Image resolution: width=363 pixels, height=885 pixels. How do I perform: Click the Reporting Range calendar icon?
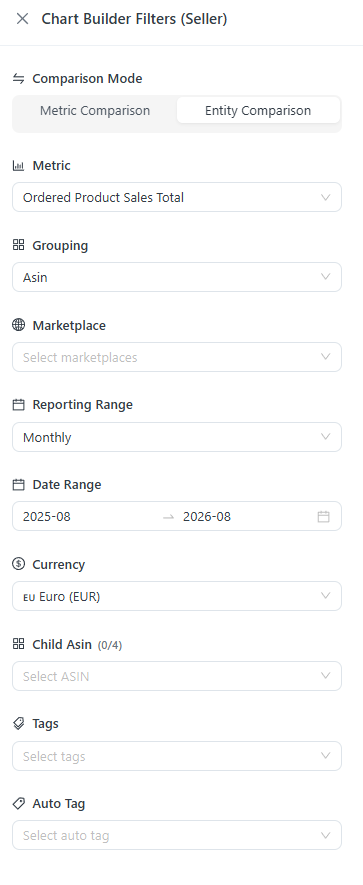[19, 405]
